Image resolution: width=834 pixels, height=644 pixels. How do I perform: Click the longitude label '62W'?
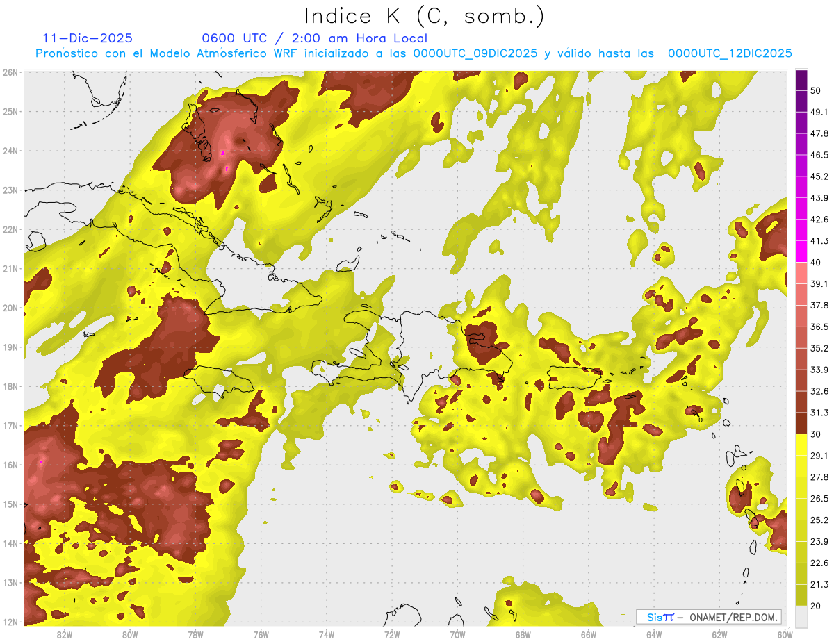pos(719,635)
